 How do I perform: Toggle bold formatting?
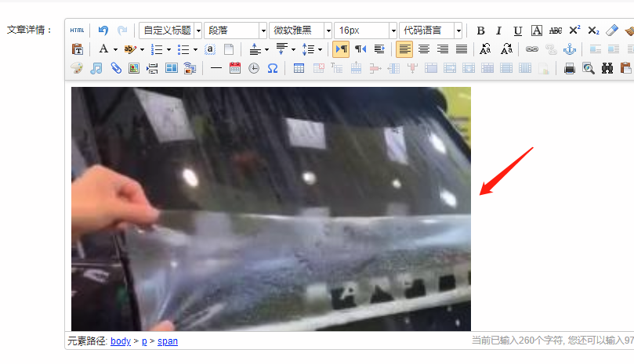coord(480,31)
